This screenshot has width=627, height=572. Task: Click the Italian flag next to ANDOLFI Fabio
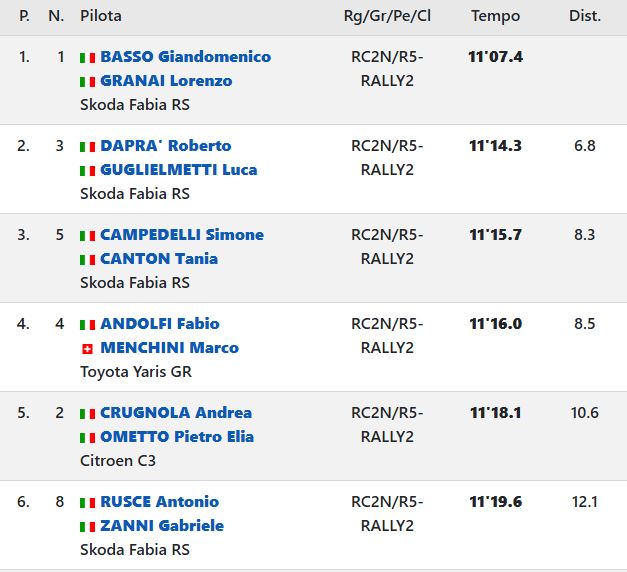(x=87, y=324)
